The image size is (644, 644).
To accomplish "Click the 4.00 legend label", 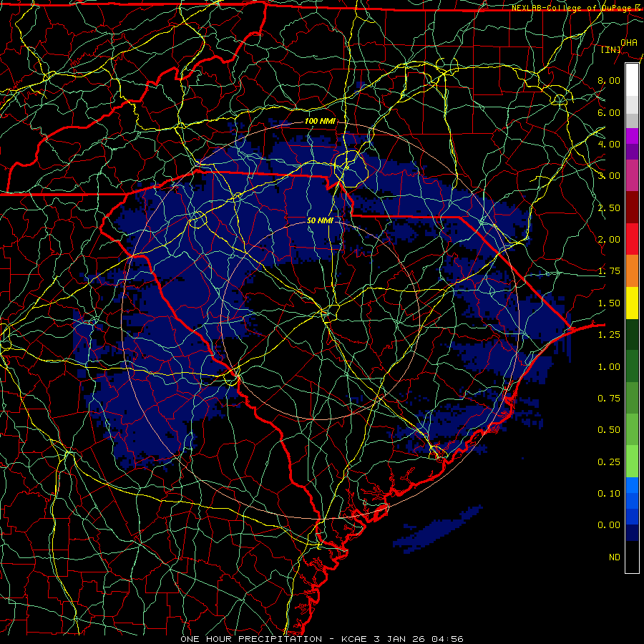I will pyautogui.click(x=609, y=144).
